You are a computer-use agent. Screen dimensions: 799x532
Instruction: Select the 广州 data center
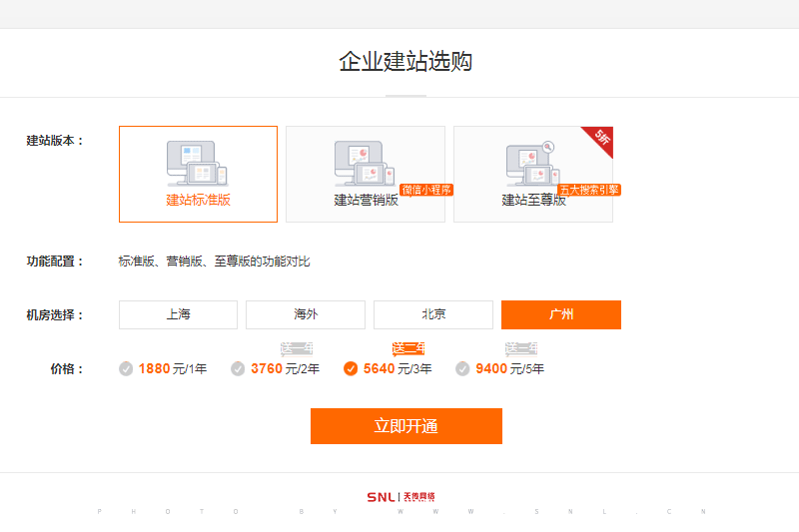click(561, 314)
